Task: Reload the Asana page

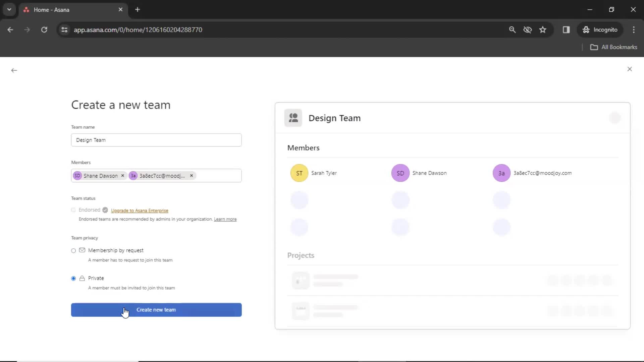Action: tap(44, 30)
